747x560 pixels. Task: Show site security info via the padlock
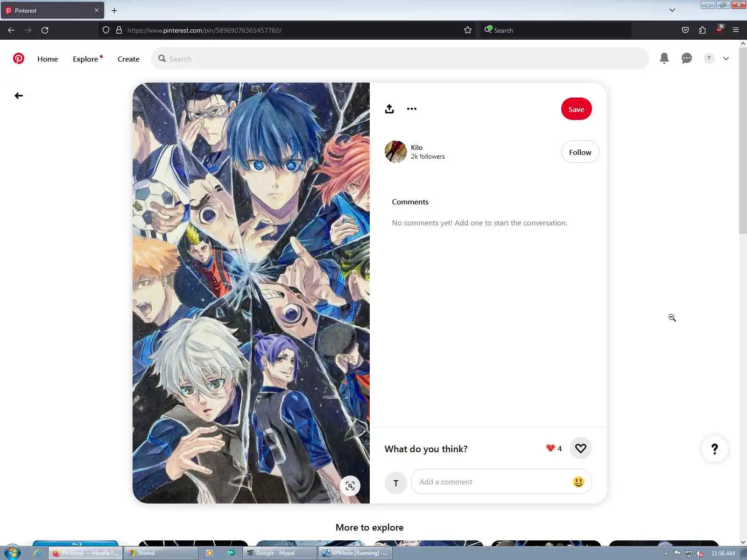(x=119, y=30)
